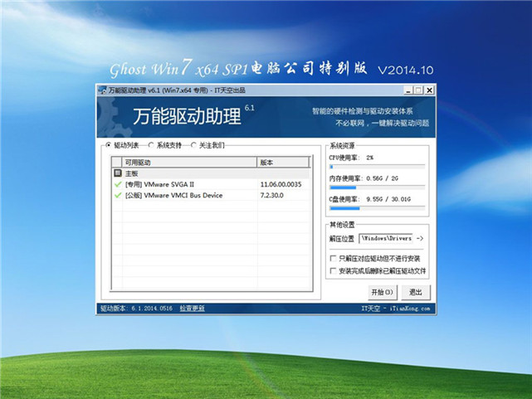Click the C盘使用率 progress bar
This screenshot has height=399, width=532.
pyautogui.click(x=378, y=210)
